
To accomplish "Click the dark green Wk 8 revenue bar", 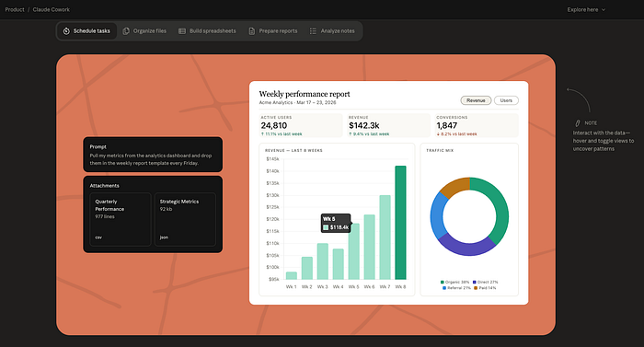I will tap(400, 223).
